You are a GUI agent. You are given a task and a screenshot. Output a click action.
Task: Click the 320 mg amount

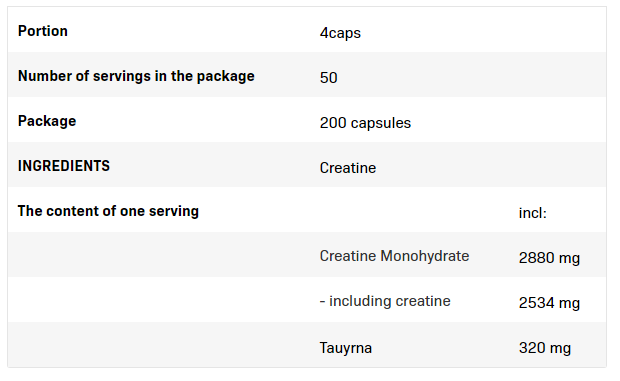(x=545, y=348)
